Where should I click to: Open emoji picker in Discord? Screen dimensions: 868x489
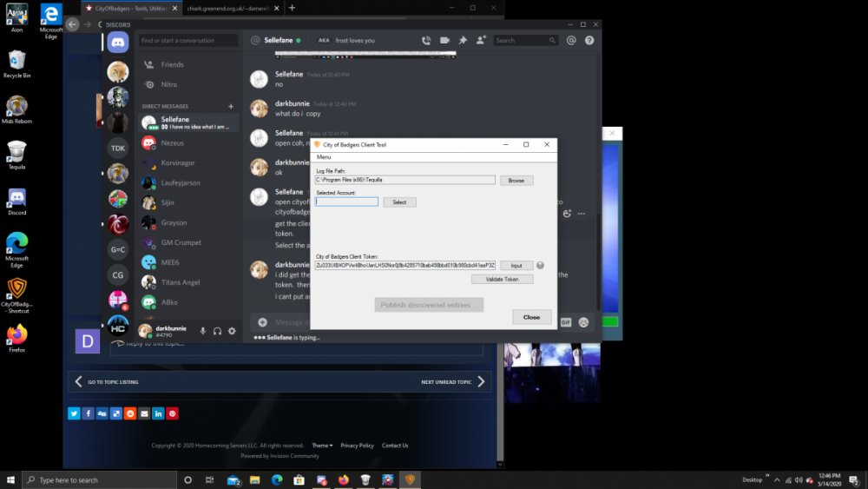pyautogui.click(x=583, y=322)
